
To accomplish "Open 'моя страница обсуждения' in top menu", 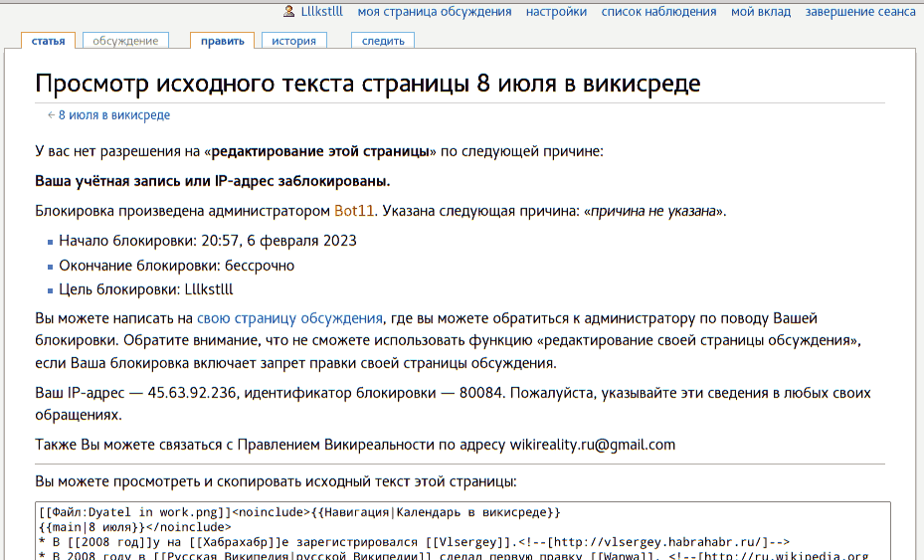I will click(x=435, y=12).
